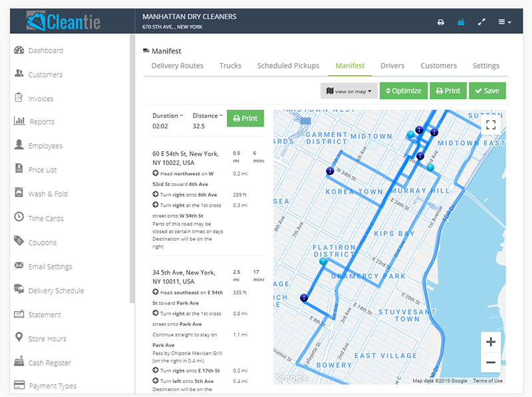Save the manifest with Save button
Screen dimensions: 532x397
(487, 91)
